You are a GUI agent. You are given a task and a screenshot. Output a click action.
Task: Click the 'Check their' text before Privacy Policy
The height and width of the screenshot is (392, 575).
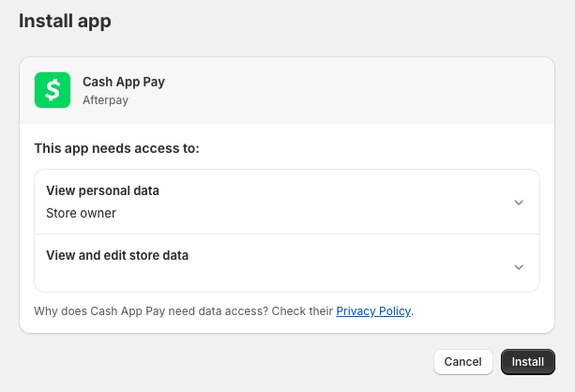[x=310, y=310]
